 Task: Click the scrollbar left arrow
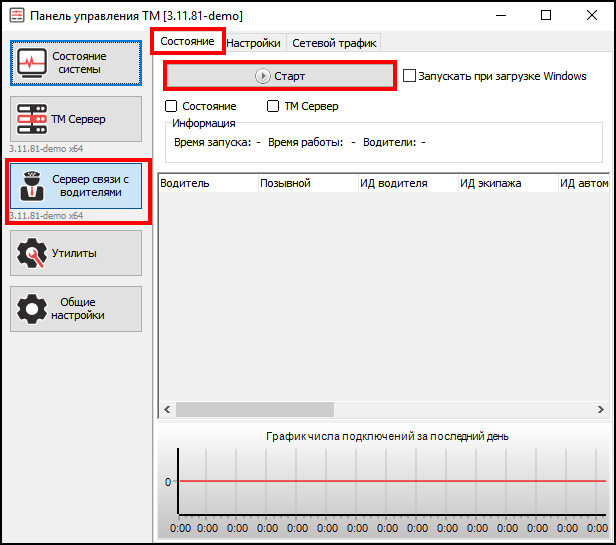pos(165,409)
